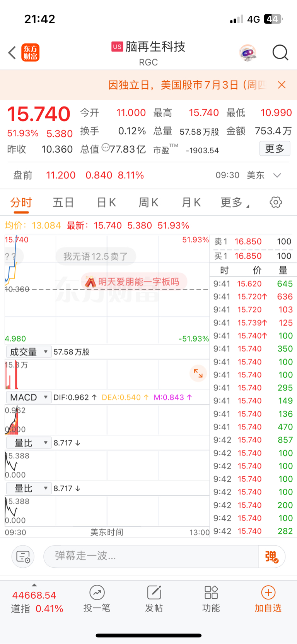Tap the 脑再生科技 stock title
297x644 pixels.
click(x=155, y=47)
